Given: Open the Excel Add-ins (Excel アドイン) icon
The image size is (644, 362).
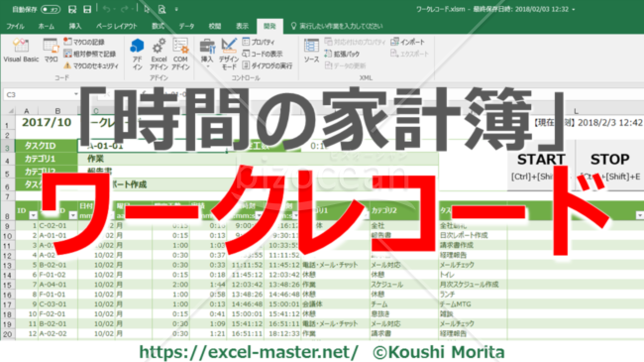Looking at the screenshot, I should (159, 55).
